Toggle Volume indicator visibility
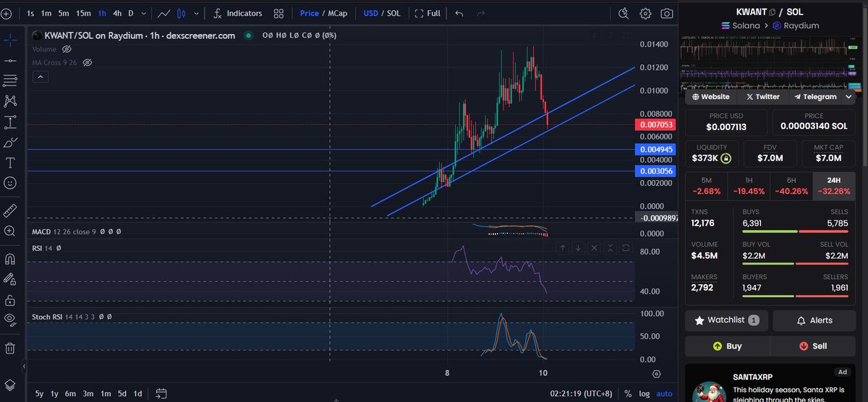This screenshot has width=868, height=402. point(67,48)
